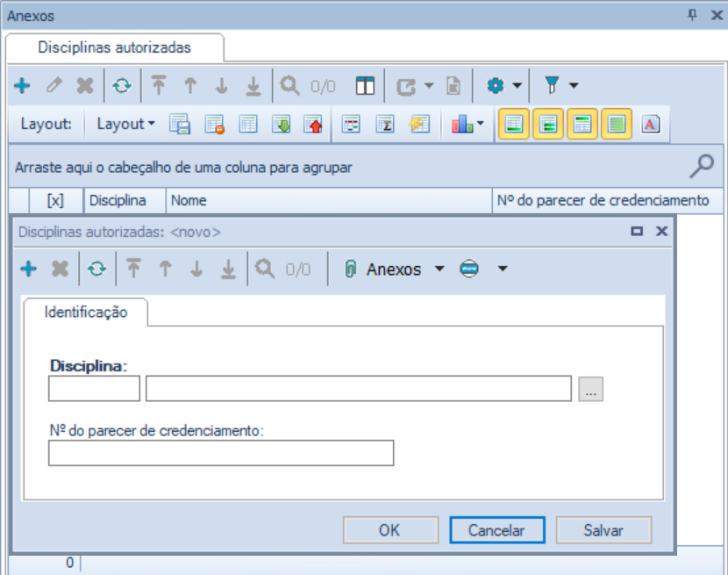
Task: Go to first record in dialog toolbar
Action: [133, 270]
